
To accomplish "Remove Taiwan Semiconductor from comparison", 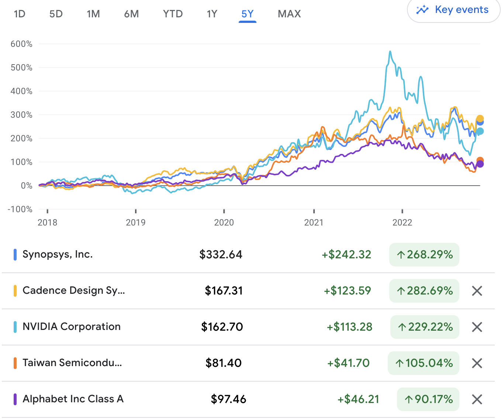I will coord(477,363).
